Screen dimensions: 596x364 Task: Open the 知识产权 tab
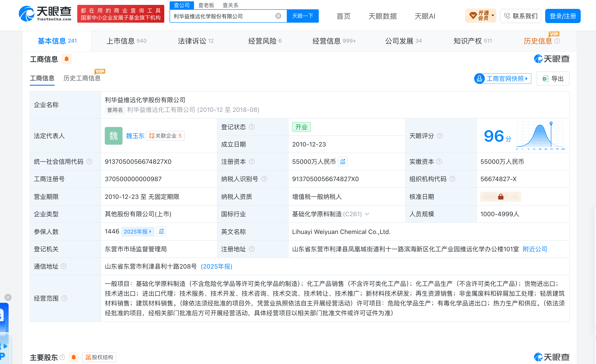tap(473, 41)
